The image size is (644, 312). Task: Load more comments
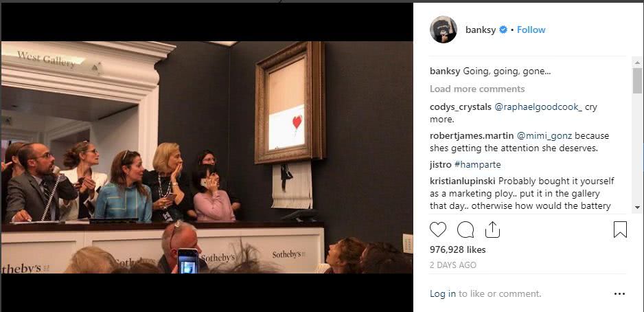(x=477, y=89)
